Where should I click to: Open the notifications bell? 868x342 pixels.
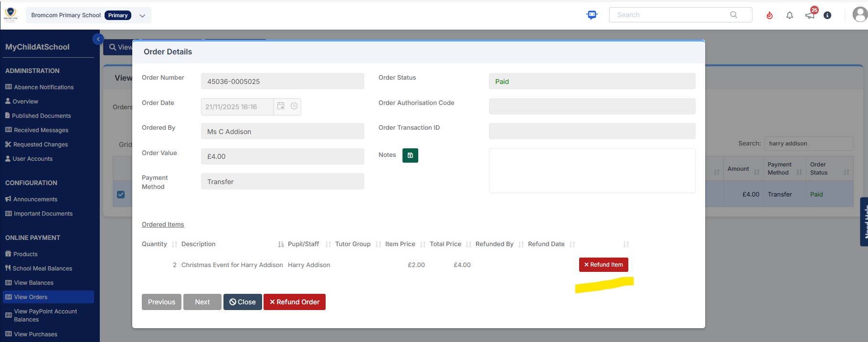click(790, 15)
